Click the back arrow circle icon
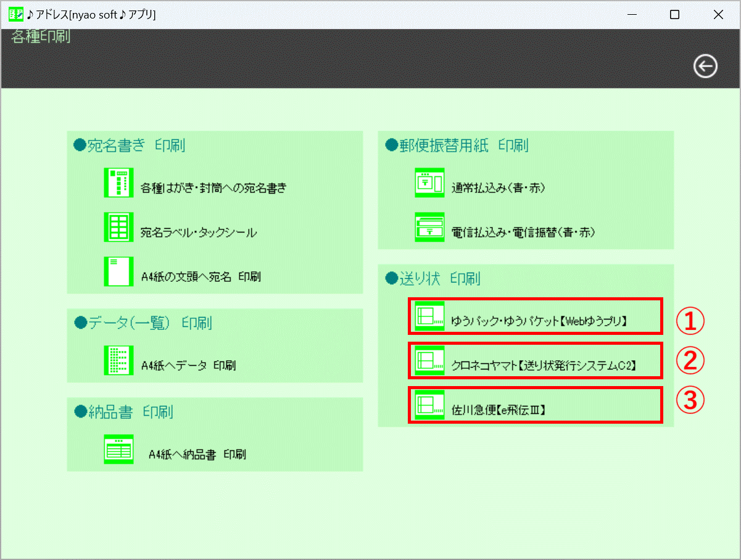Screen dimensions: 741x560 click(705, 66)
